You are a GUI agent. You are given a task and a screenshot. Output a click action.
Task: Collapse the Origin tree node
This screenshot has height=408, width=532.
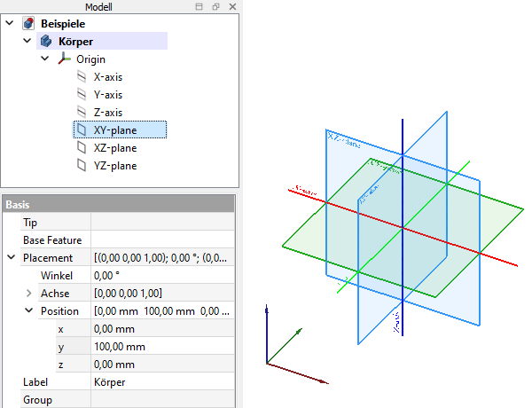click(x=45, y=59)
